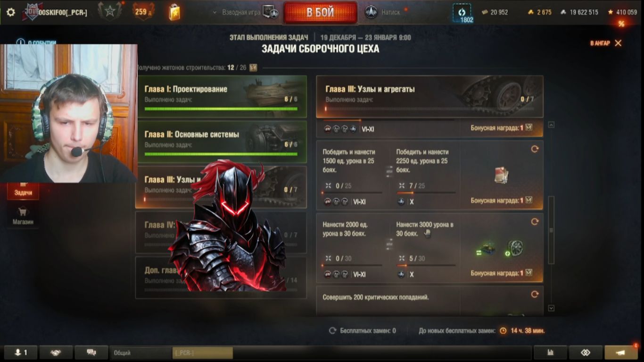Return to hangar via В АНГАР
Viewport: 644px width, 362px height.
point(606,43)
